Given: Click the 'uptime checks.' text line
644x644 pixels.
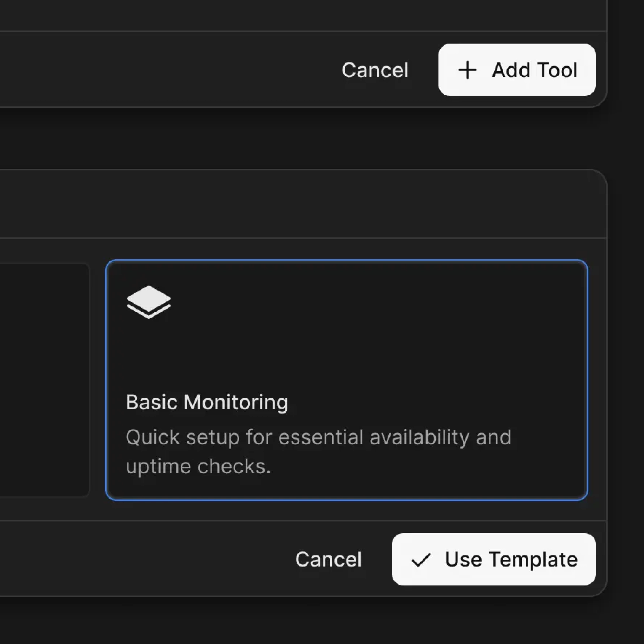Looking at the screenshot, I should [x=198, y=466].
